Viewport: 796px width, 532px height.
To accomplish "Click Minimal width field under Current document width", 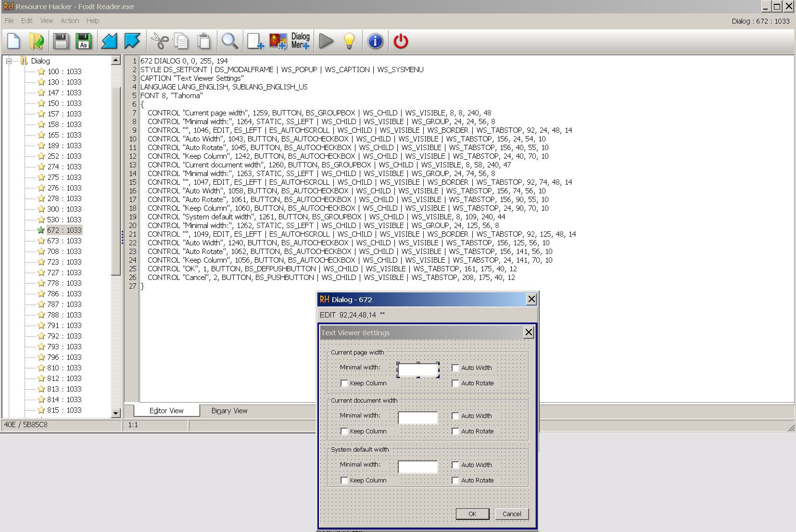I will 418,418.
